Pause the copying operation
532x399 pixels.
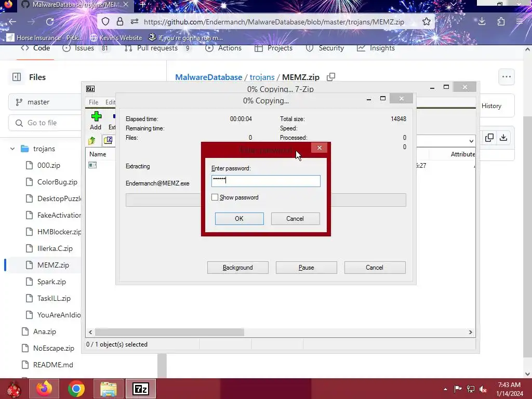click(306, 268)
